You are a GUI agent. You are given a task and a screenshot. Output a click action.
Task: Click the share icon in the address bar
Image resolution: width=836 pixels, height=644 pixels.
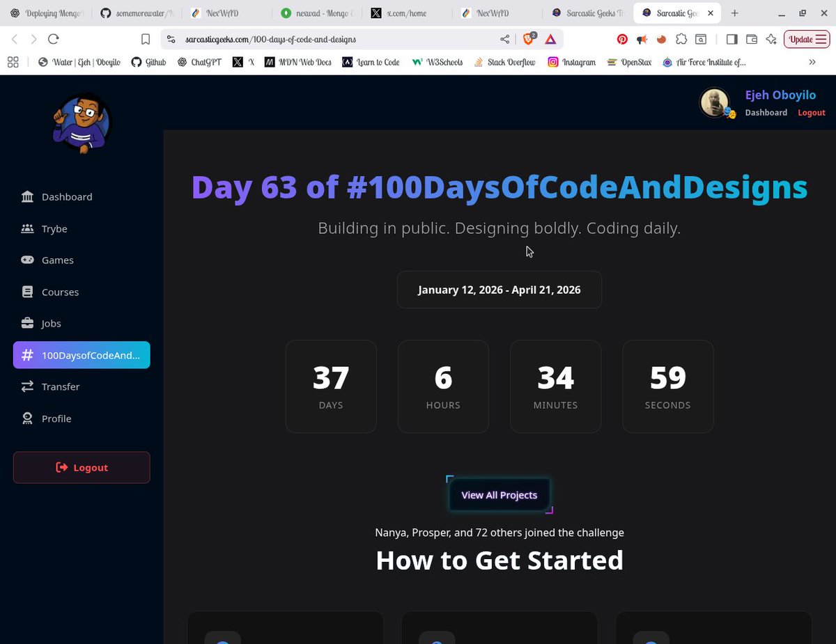click(504, 40)
